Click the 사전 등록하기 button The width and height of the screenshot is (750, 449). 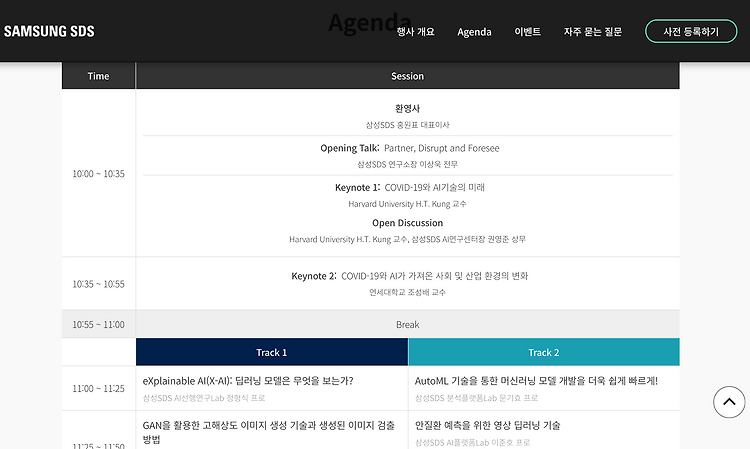[691, 31]
